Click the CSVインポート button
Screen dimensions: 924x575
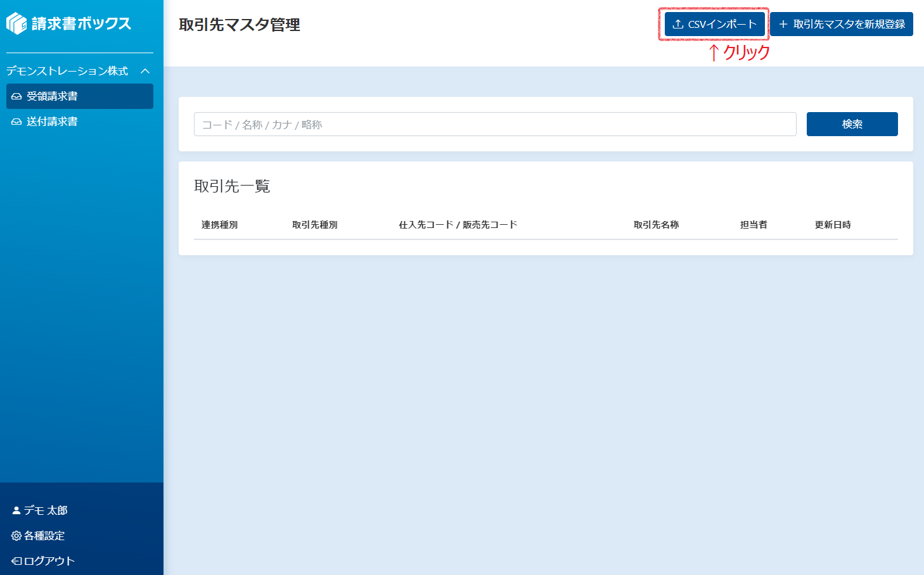coord(715,24)
